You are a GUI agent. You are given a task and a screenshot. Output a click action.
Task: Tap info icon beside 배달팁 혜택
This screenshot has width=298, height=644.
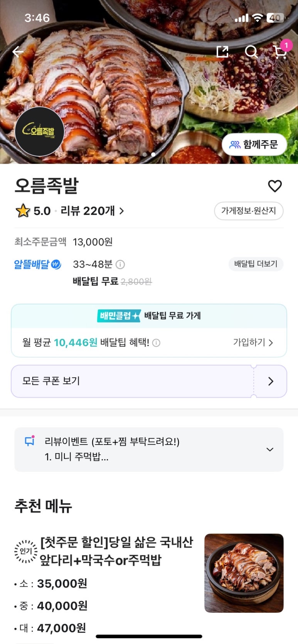[x=156, y=343]
